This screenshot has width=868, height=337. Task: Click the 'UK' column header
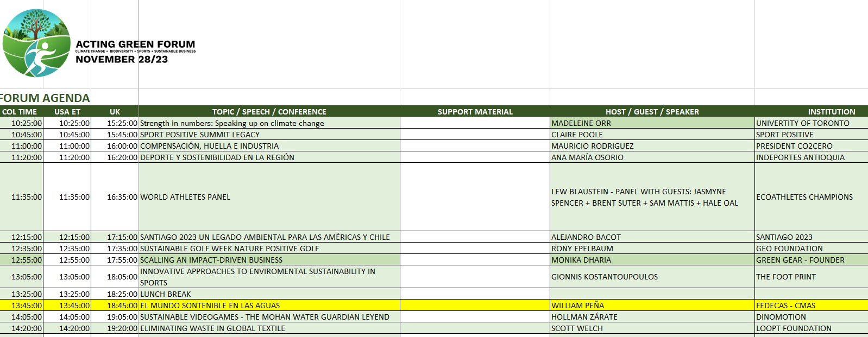(x=115, y=112)
